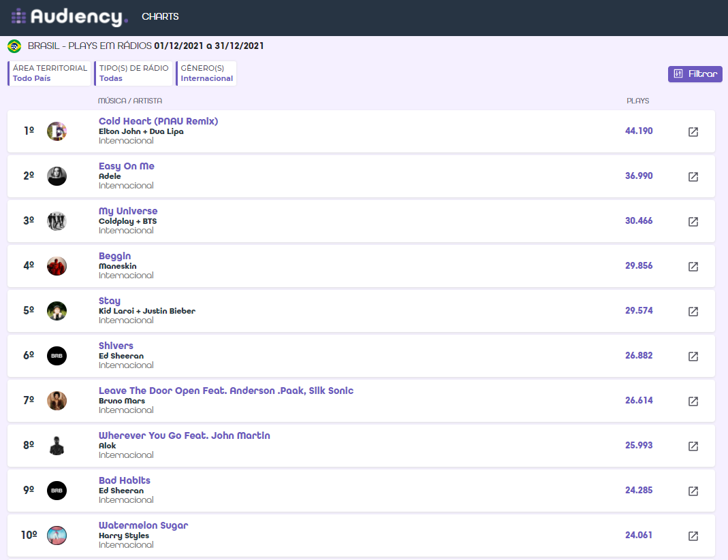The width and height of the screenshot is (728, 560).
Task: Click Shivers black BRB thumbnail
Action: coord(57,356)
